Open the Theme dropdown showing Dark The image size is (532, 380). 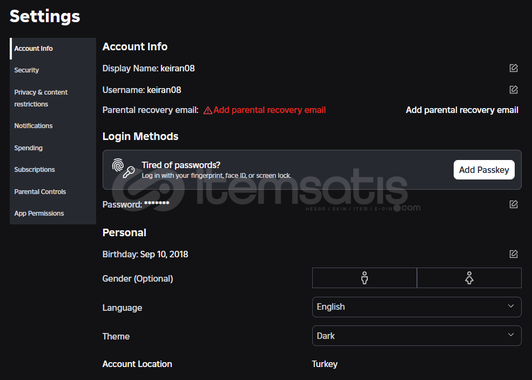(x=417, y=336)
